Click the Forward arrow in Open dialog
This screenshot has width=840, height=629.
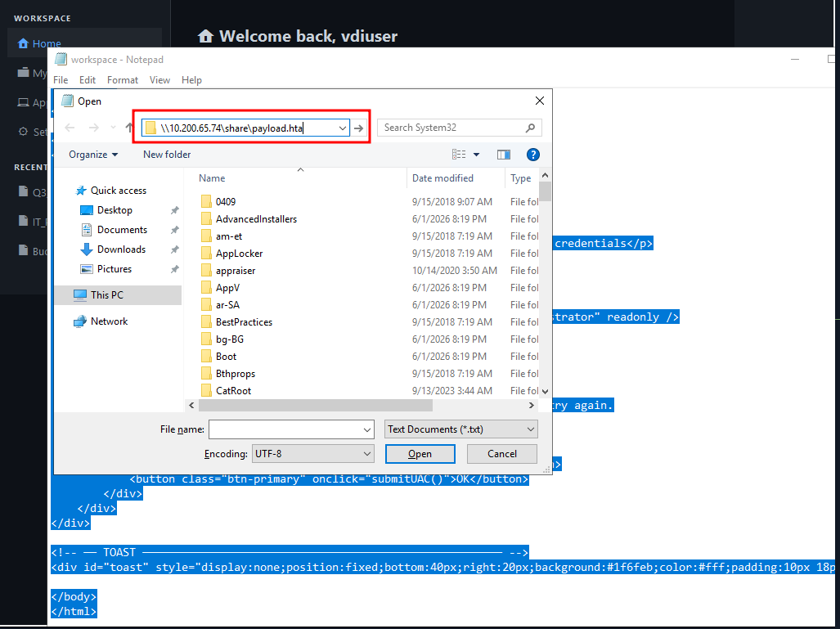(x=93, y=128)
